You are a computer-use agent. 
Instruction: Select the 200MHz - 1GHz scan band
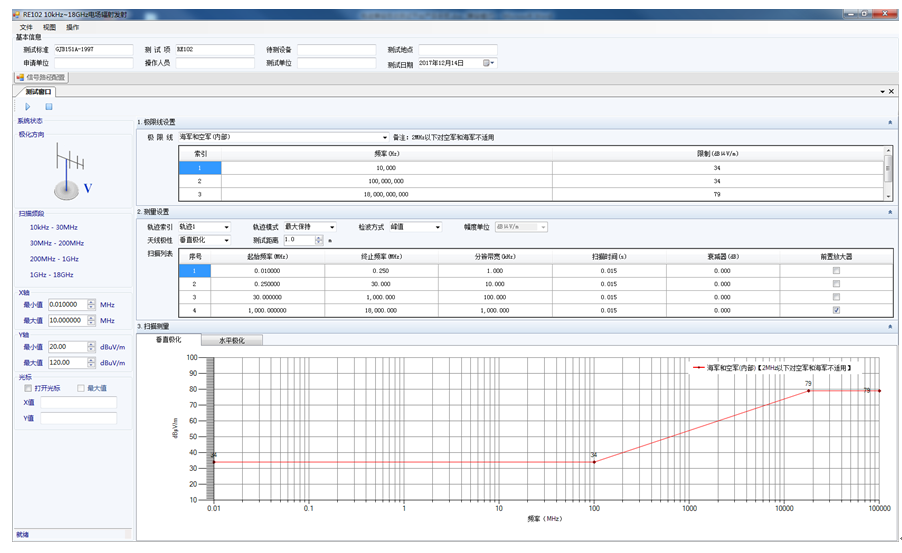coord(54,259)
